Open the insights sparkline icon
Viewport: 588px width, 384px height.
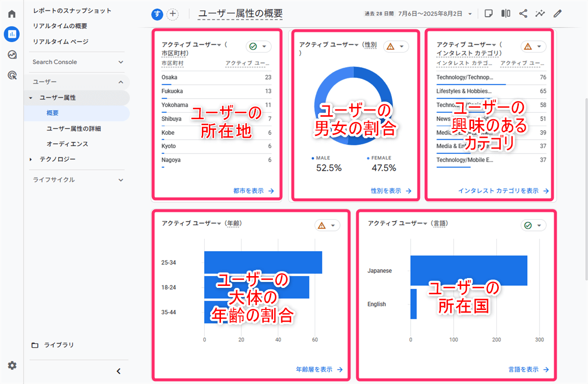[540, 14]
